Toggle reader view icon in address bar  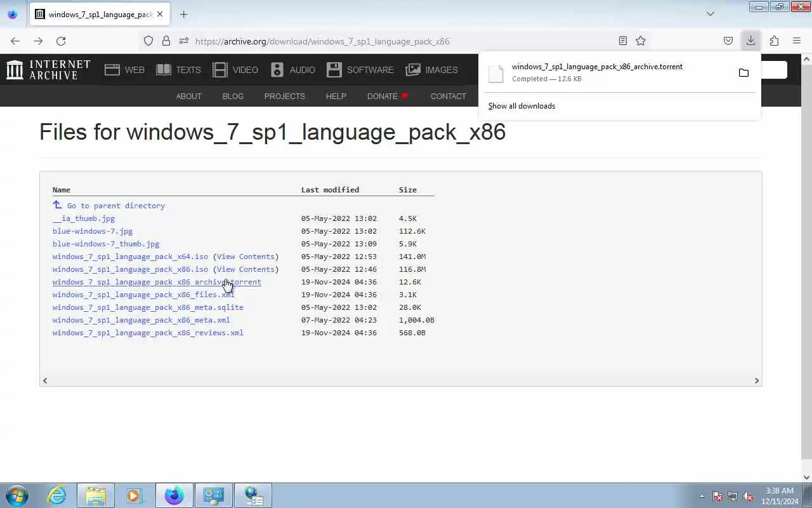click(623, 41)
